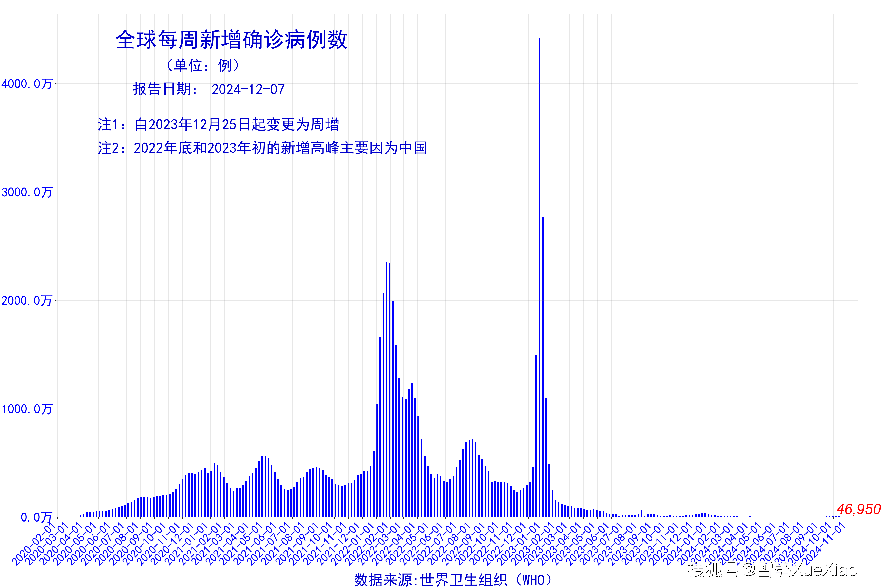Click the 0.0万 y-axis label
882x588 pixels.
[36, 517]
